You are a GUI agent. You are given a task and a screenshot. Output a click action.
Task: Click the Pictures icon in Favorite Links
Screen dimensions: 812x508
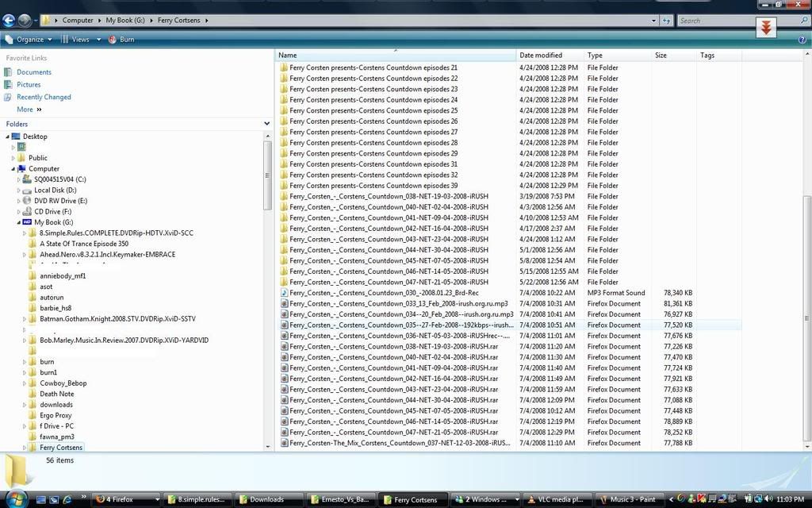(x=8, y=84)
